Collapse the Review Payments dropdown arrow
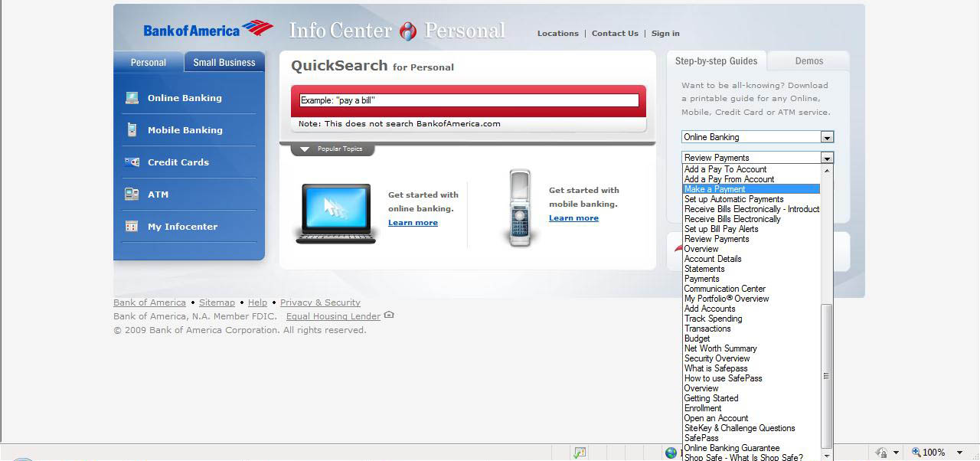 point(827,158)
